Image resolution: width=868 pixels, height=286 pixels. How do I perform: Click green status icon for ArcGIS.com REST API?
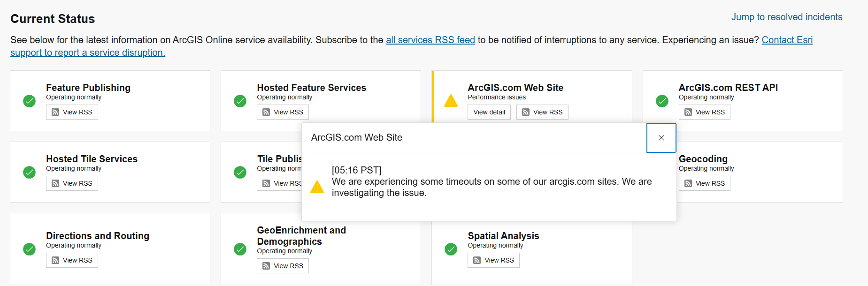coord(662,101)
